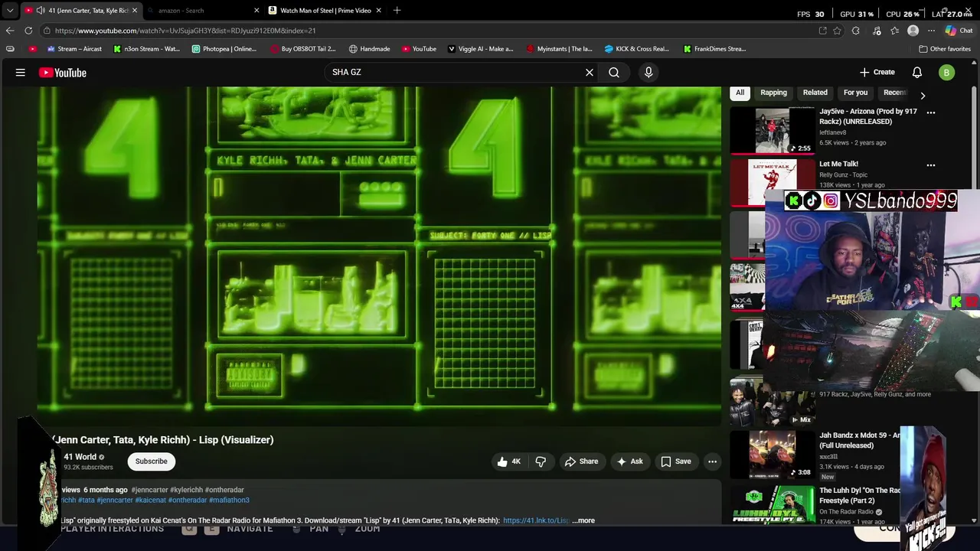
Task: Open Stream – Aircast bookmark
Action: (x=74, y=49)
